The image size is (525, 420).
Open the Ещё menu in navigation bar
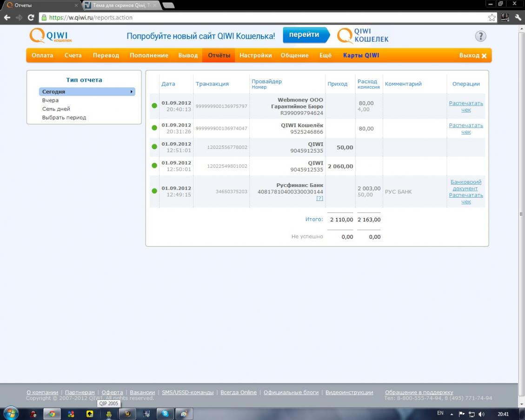tap(326, 55)
